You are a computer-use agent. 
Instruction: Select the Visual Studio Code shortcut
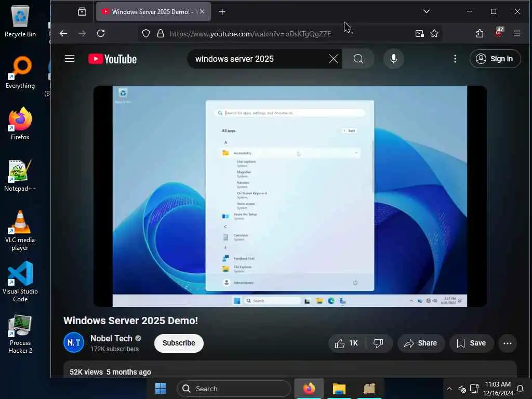20,282
